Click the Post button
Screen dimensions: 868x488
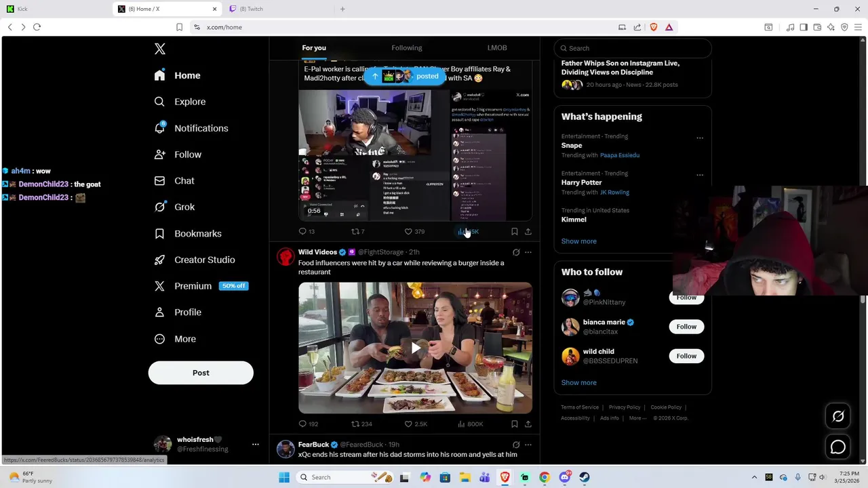point(201,373)
